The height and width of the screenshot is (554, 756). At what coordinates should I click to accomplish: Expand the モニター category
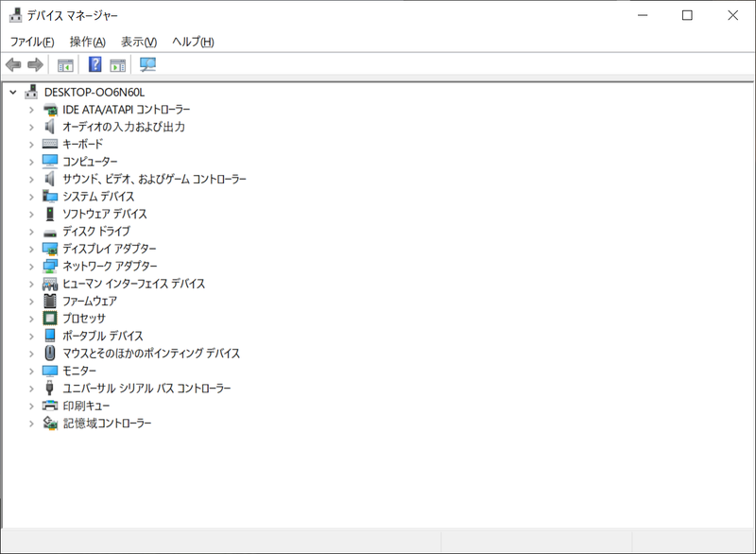pyautogui.click(x=31, y=371)
